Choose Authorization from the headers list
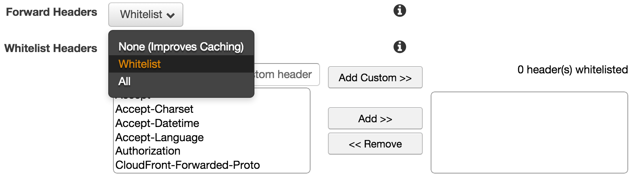Viewport: 644px width, 183px height. pyautogui.click(x=148, y=151)
